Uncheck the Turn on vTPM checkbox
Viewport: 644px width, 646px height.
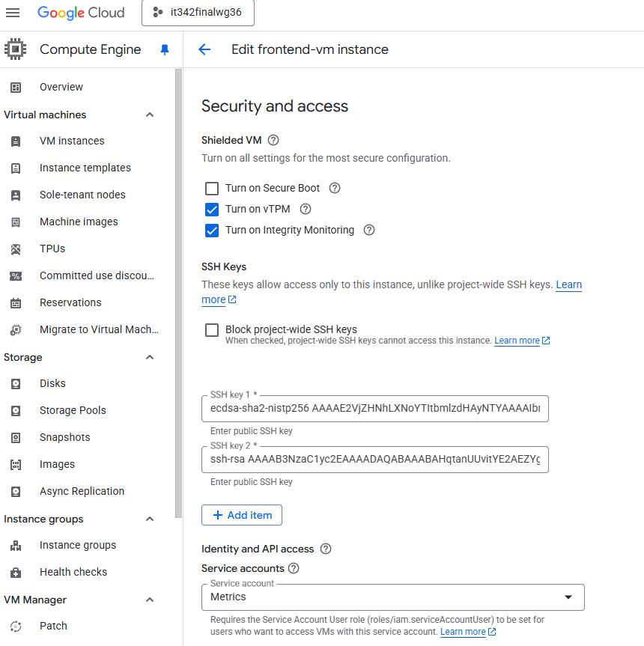point(212,209)
